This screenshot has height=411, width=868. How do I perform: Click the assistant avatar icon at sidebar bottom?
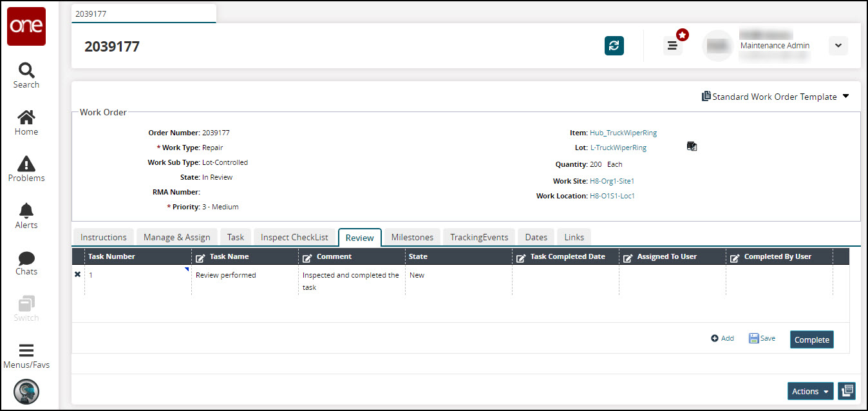(x=26, y=391)
